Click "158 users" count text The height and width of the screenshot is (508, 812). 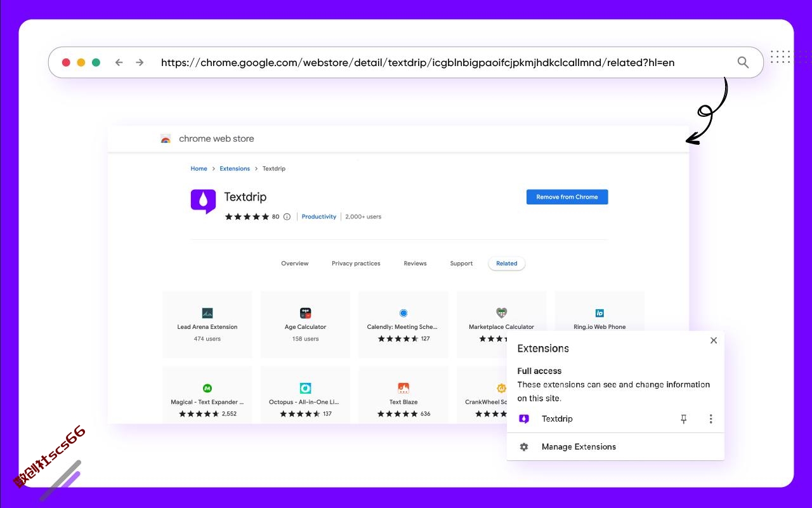[305, 339]
